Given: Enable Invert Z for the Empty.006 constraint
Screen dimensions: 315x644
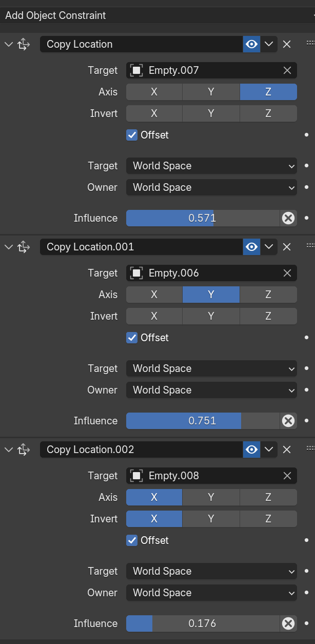Looking at the screenshot, I should (x=268, y=316).
